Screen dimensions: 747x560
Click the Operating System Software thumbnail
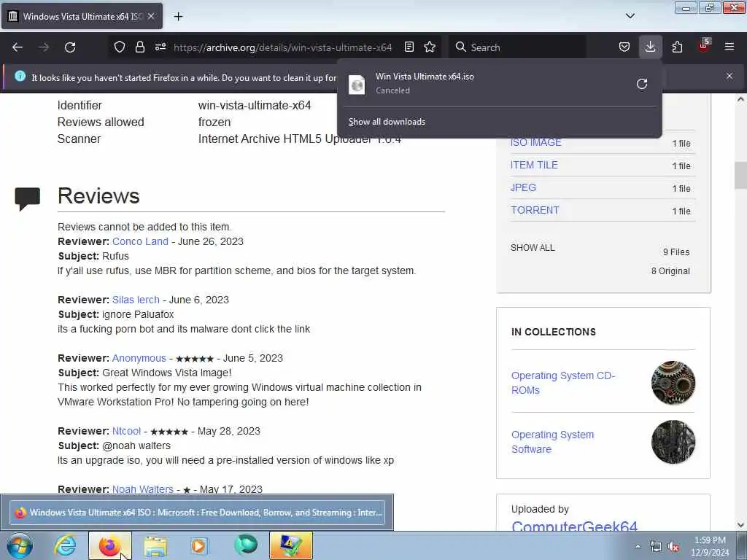673,442
